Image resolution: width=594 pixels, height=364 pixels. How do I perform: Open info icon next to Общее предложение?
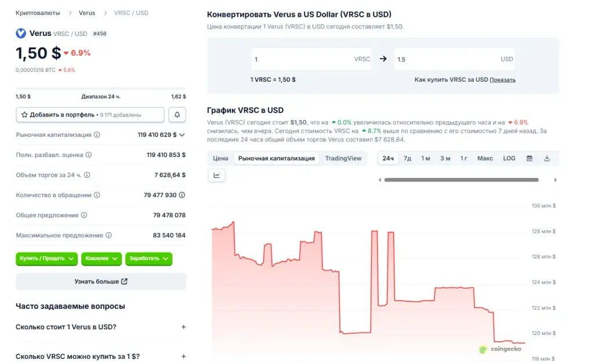84,215
